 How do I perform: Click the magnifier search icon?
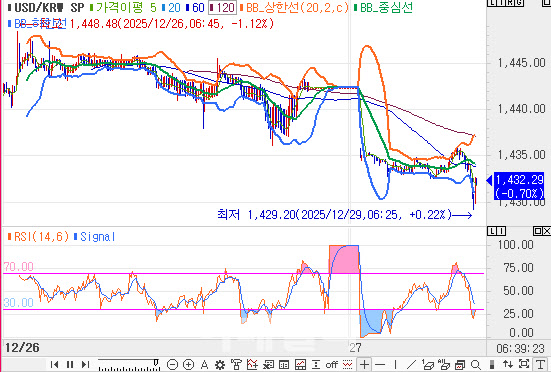click(x=476, y=365)
